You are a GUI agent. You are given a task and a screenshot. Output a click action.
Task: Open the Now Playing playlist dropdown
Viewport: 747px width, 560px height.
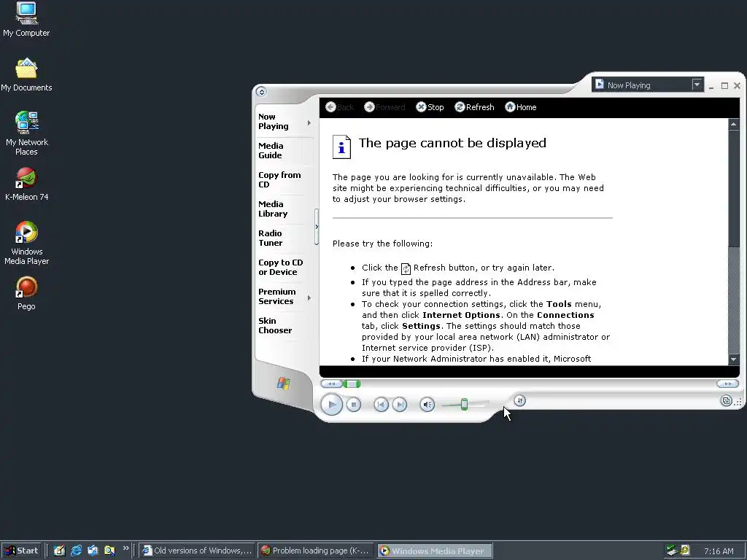pos(697,85)
